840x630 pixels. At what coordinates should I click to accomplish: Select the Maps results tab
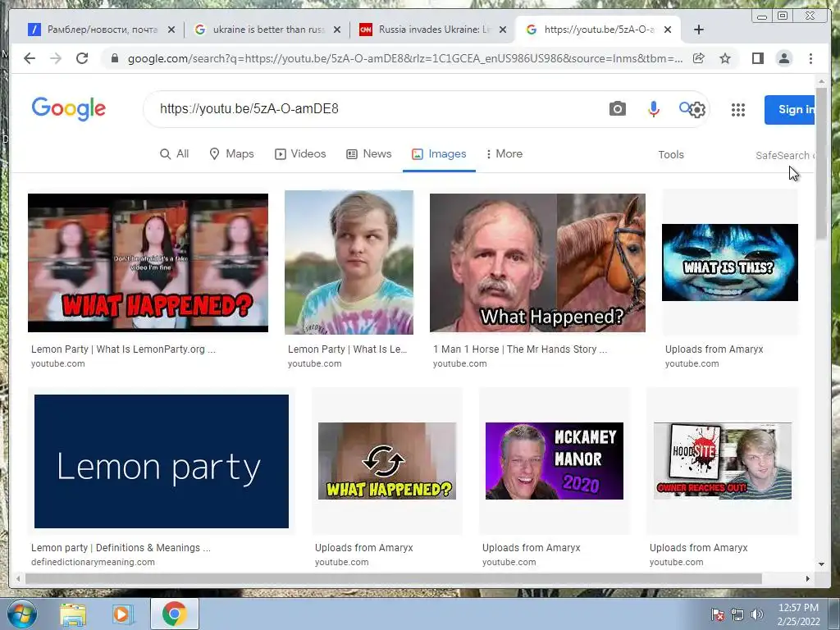click(x=231, y=154)
